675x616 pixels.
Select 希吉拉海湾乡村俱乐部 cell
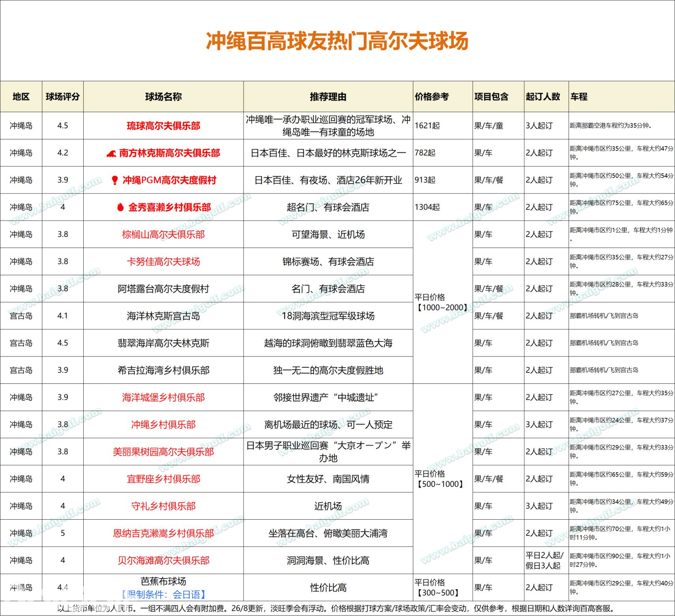(163, 370)
